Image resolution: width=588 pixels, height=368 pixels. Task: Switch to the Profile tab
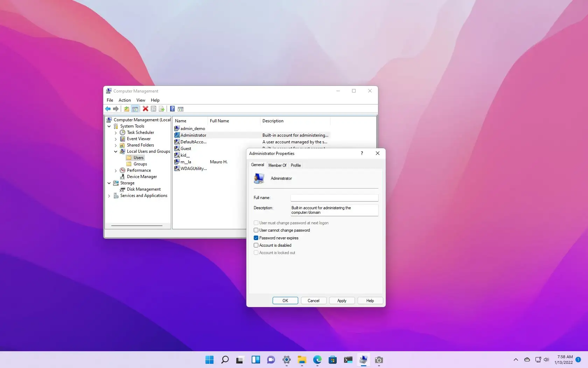click(x=296, y=165)
